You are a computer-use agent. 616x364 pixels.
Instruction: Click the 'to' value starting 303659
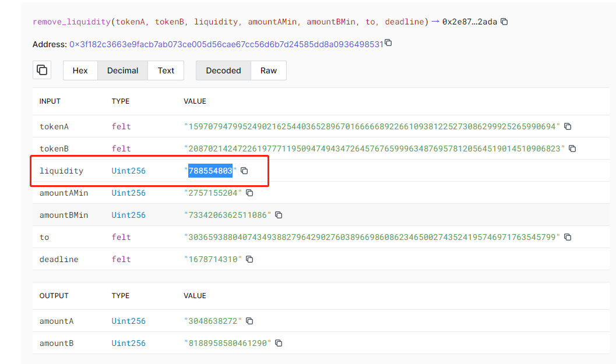[x=372, y=237]
